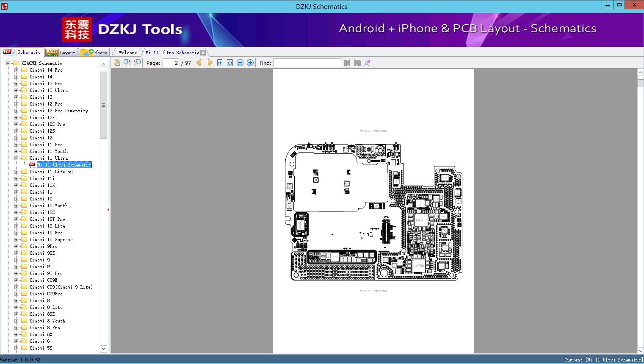Zoom out with the minus icon

240,63
